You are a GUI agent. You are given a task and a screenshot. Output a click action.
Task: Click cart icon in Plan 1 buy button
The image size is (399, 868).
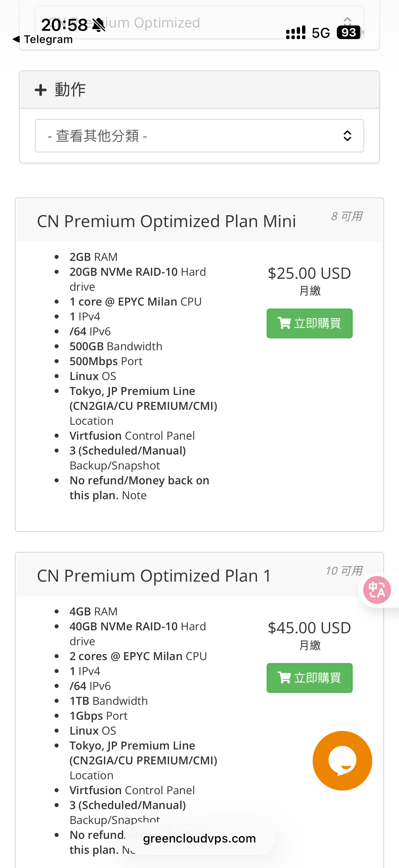(284, 678)
